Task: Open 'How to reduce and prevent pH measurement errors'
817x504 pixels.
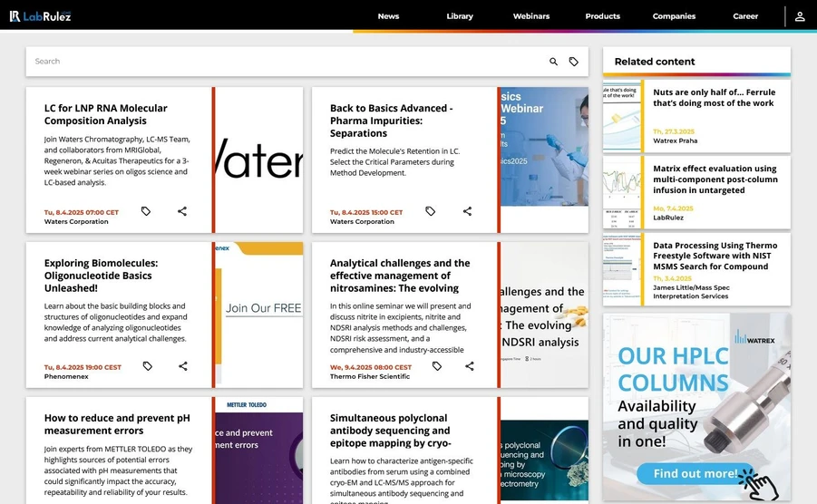Action: point(117,424)
